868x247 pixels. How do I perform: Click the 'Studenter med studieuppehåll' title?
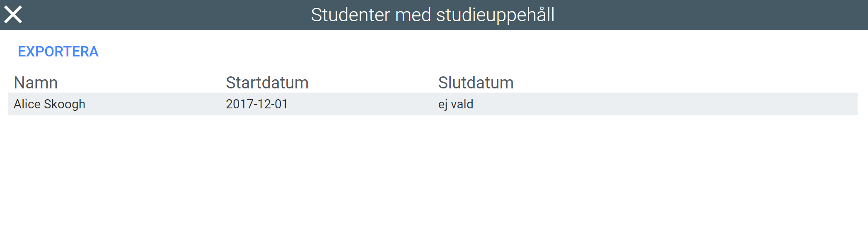433,15
